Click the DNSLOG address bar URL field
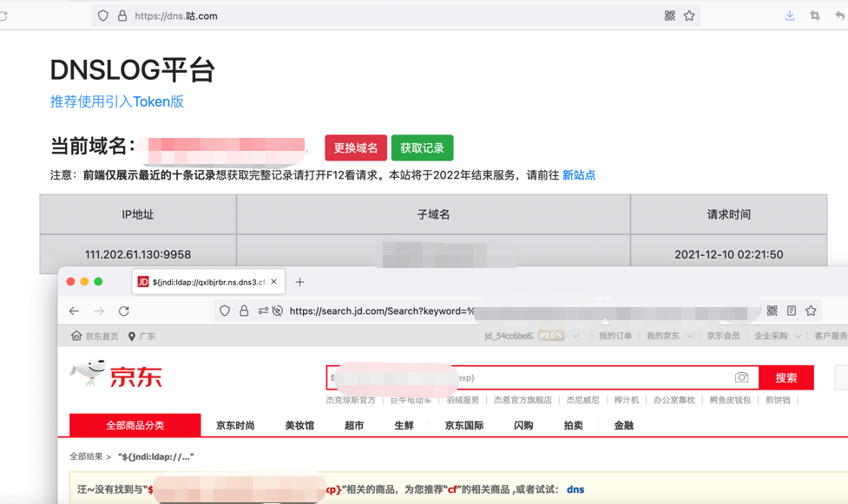The width and height of the screenshot is (848, 504). point(396,16)
